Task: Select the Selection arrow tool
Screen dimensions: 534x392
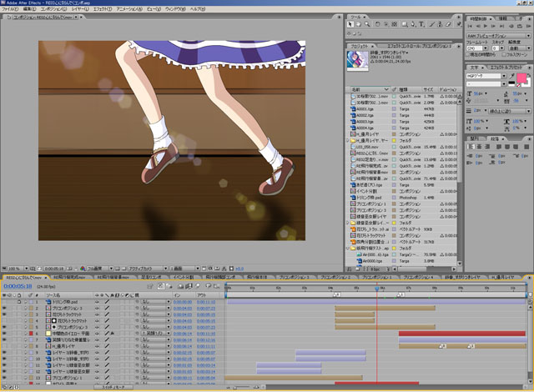Action: (350, 24)
